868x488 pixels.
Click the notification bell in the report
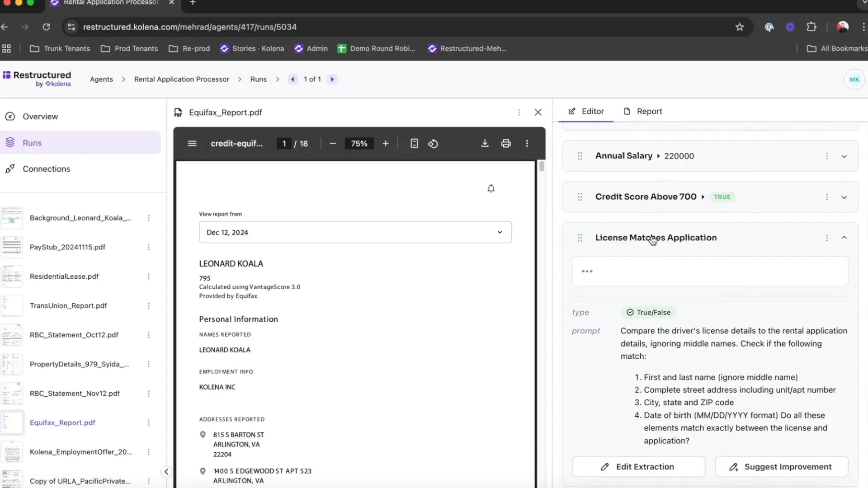(491, 188)
